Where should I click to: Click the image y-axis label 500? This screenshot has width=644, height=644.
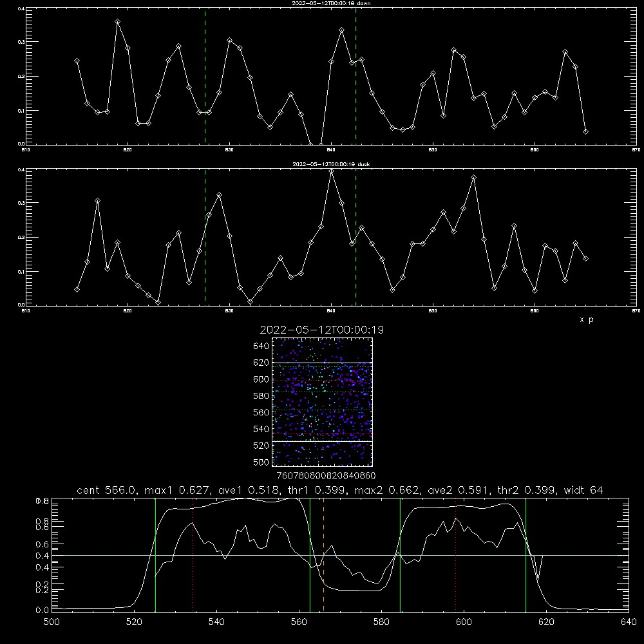point(261,462)
